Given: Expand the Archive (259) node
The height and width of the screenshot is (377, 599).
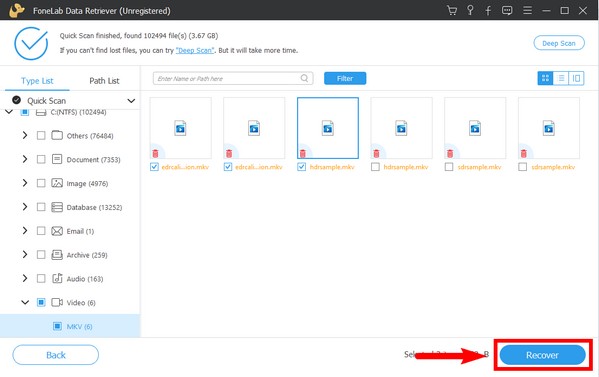Looking at the screenshot, I should [25, 255].
